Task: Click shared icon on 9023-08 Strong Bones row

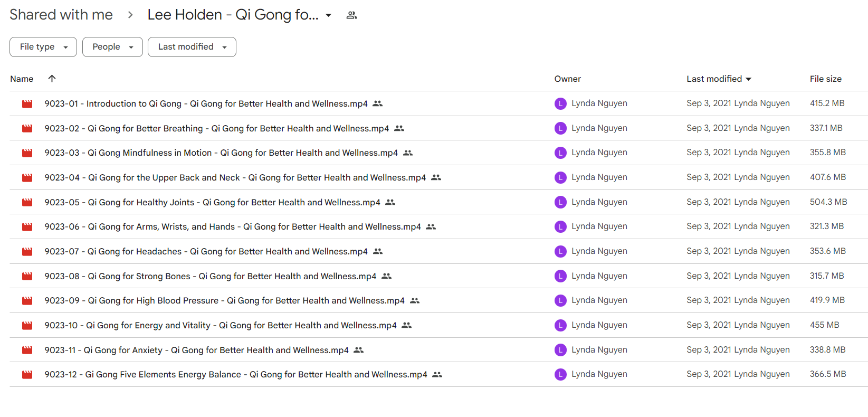Action: (387, 276)
